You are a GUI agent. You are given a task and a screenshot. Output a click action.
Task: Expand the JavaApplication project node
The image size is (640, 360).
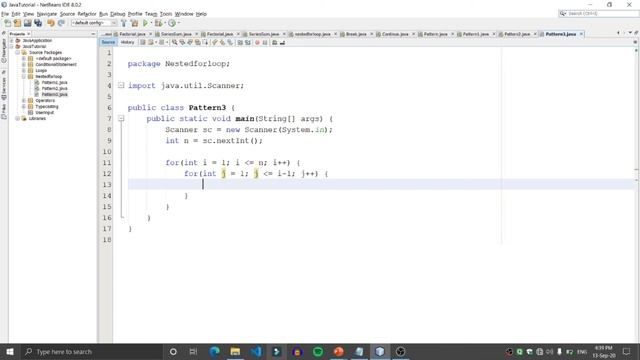(12, 40)
